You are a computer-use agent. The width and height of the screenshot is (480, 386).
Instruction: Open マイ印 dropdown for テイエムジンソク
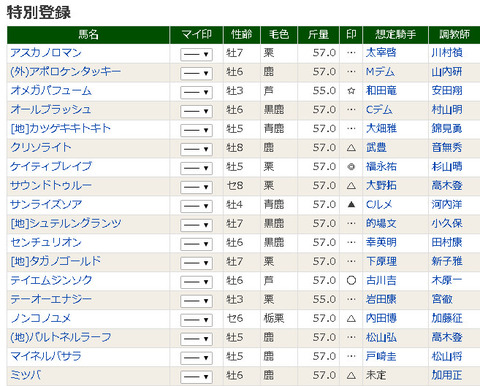(x=196, y=282)
